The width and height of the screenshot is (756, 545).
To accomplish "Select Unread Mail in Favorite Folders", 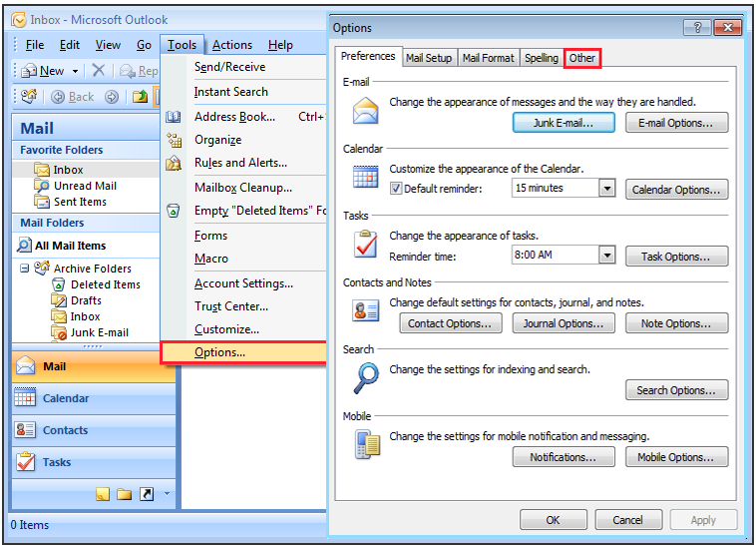I will [x=85, y=186].
